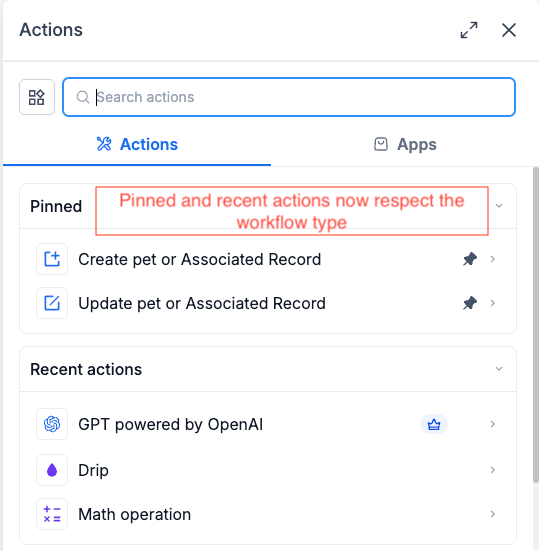Unpin Update pet or Associated Record

tap(470, 303)
